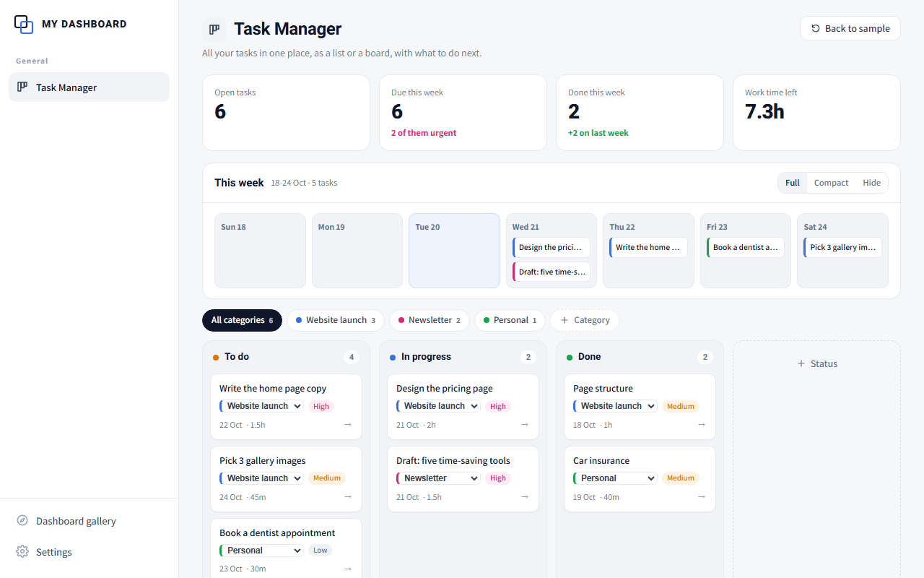Click the Medium badge on Car insurance
The width and height of the screenshot is (924, 578).
pos(681,478)
